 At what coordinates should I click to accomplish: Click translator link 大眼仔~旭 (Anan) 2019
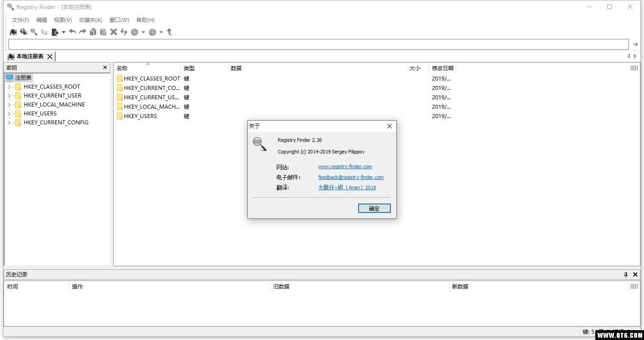(347, 187)
